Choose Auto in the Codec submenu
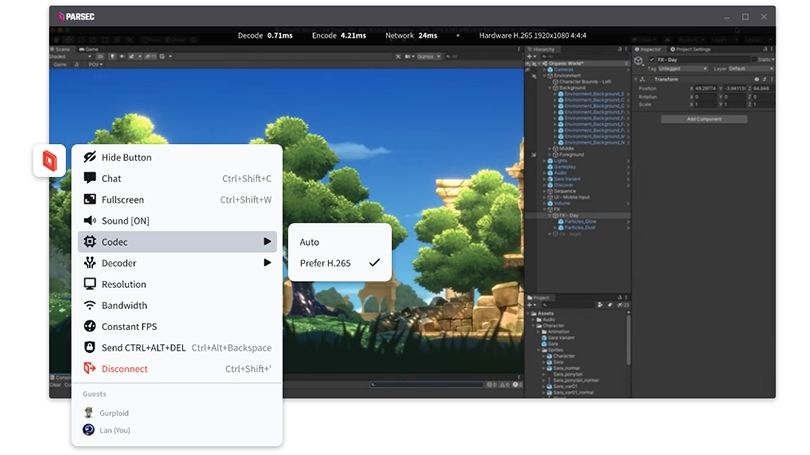This screenshot has width=810, height=455. (x=310, y=242)
